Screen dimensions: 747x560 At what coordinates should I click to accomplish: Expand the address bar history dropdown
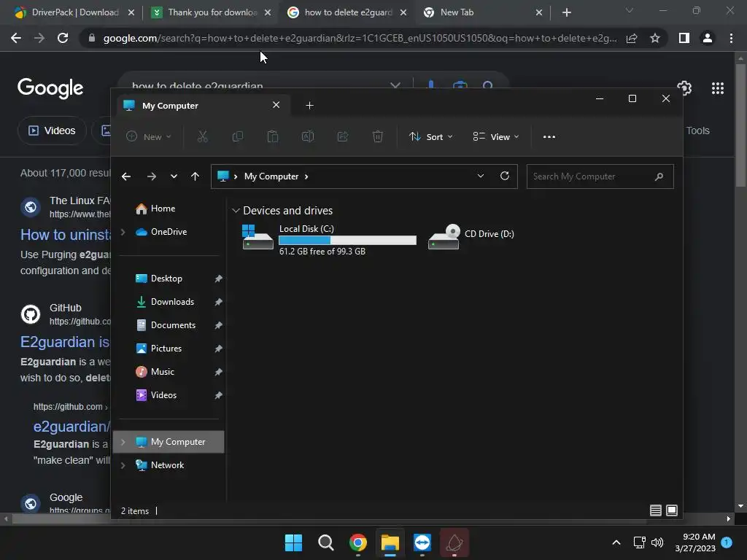pos(481,176)
